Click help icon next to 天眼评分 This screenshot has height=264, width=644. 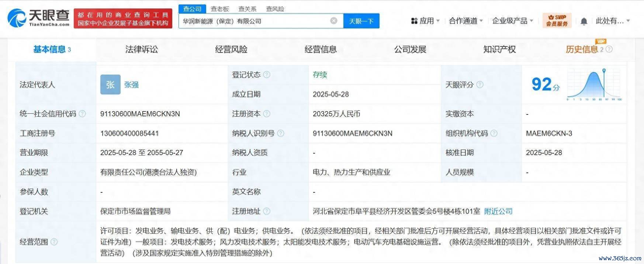[x=480, y=85]
